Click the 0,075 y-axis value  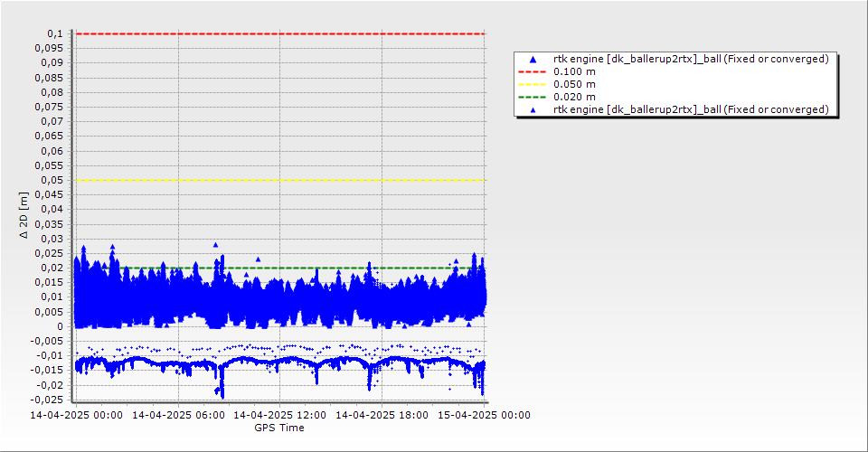click(49, 107)
